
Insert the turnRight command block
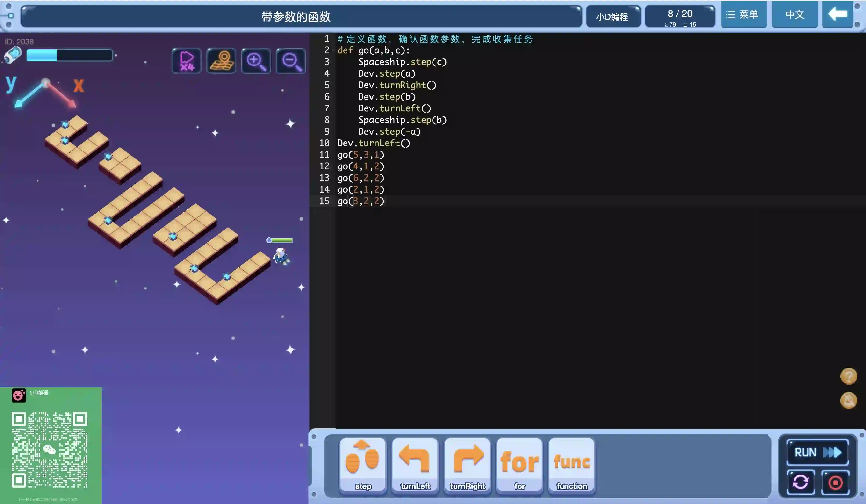tap(467, 464)
